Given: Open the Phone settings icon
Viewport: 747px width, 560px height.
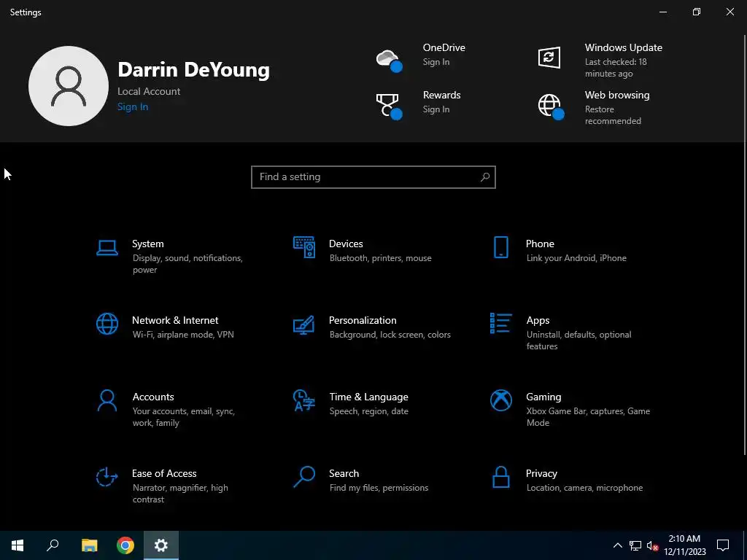Looking at the screenshot, I should [500, 247].
